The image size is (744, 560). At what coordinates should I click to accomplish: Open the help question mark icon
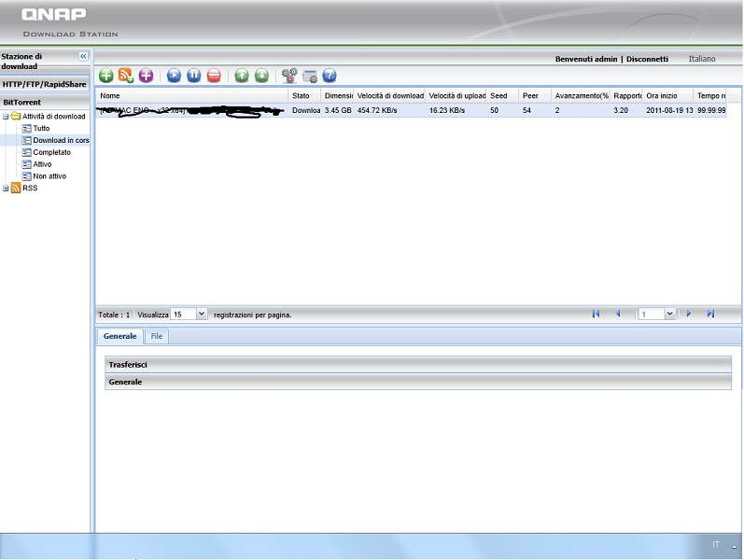(329, 76)
